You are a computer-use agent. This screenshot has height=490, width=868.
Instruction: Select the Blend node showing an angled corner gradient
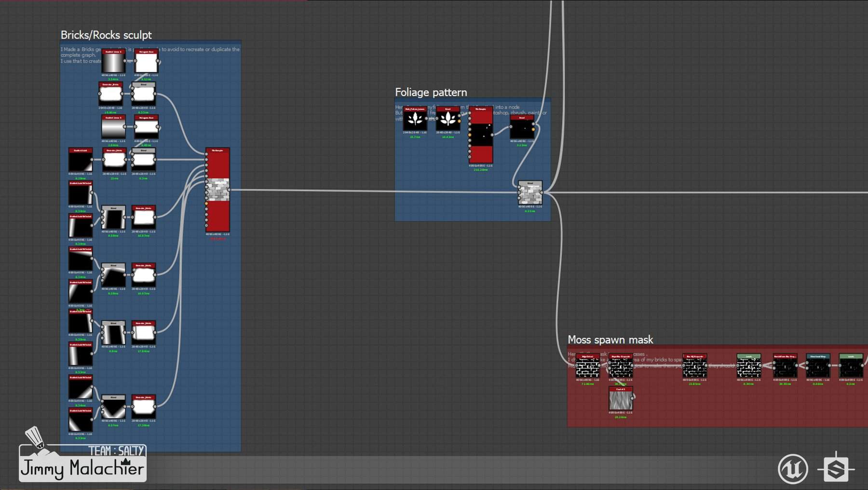pyautogui.click(x=113, y=275)
